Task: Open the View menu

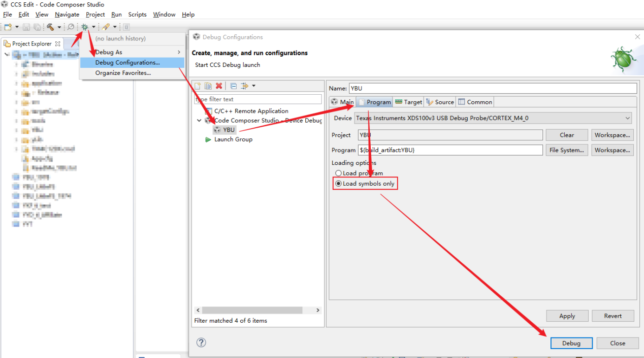Action: (x=42, y=14)
